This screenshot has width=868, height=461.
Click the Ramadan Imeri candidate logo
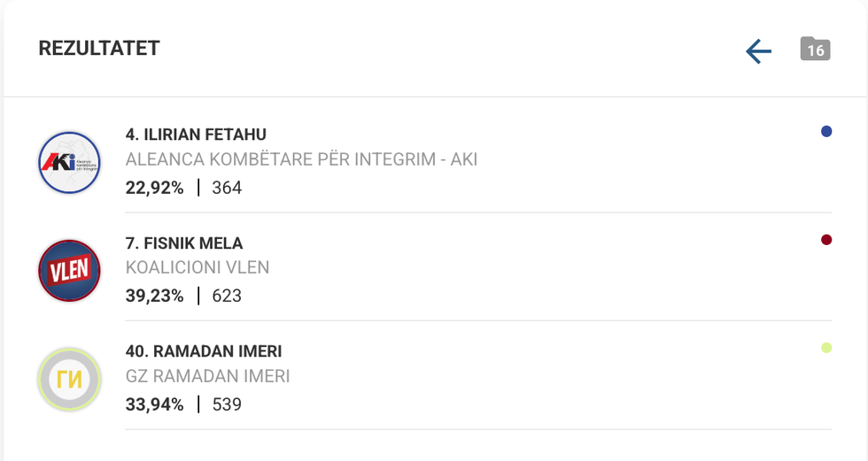coord(69,380)
